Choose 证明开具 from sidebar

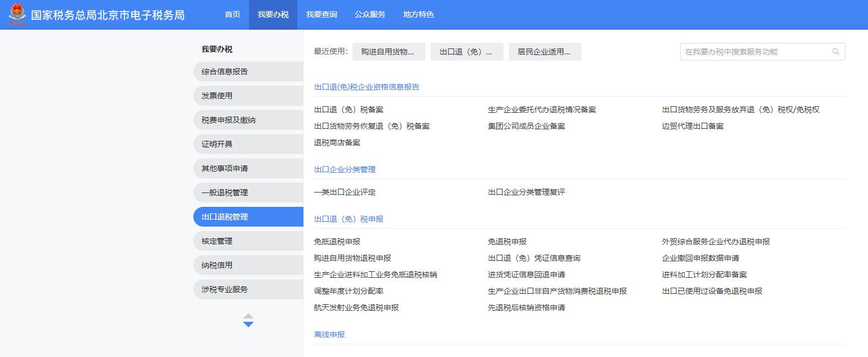point(248,144)
